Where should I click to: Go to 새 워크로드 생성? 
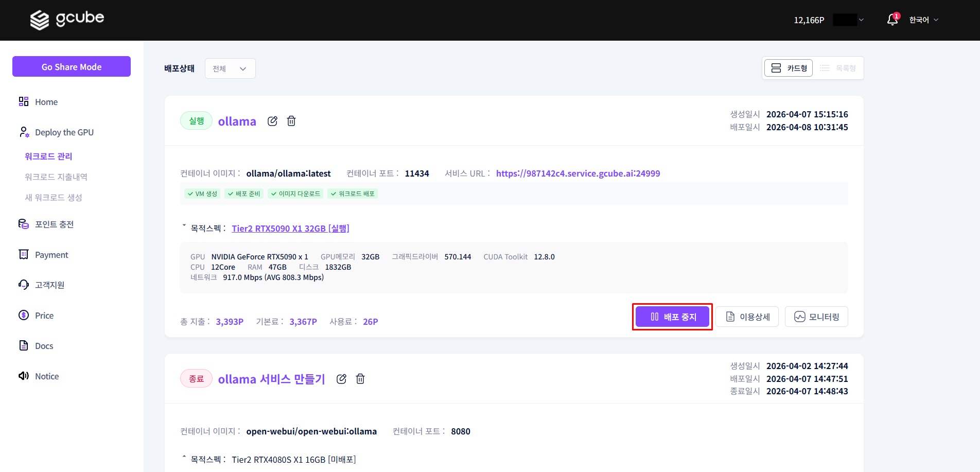tap(54, 197)
